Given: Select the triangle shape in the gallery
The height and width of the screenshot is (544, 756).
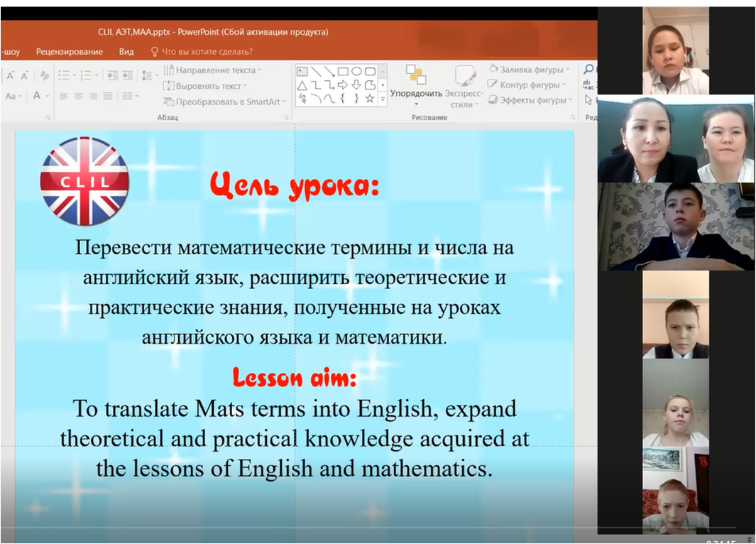Looking at the screenshot, I should click(302, 85).
